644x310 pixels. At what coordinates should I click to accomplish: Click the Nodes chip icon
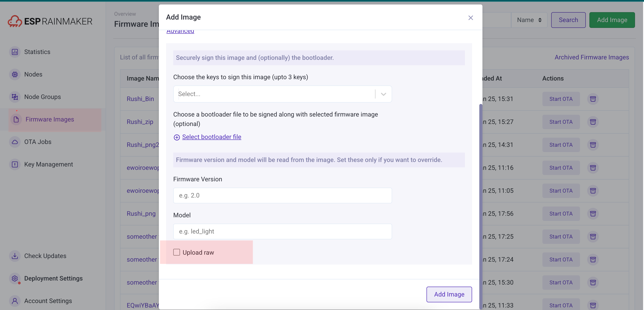point(15,74)
